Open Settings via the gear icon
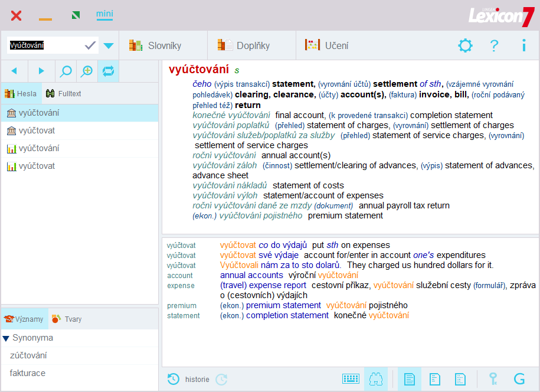The height and width of the screenshot is (392, 540). (x=465, y=45)
